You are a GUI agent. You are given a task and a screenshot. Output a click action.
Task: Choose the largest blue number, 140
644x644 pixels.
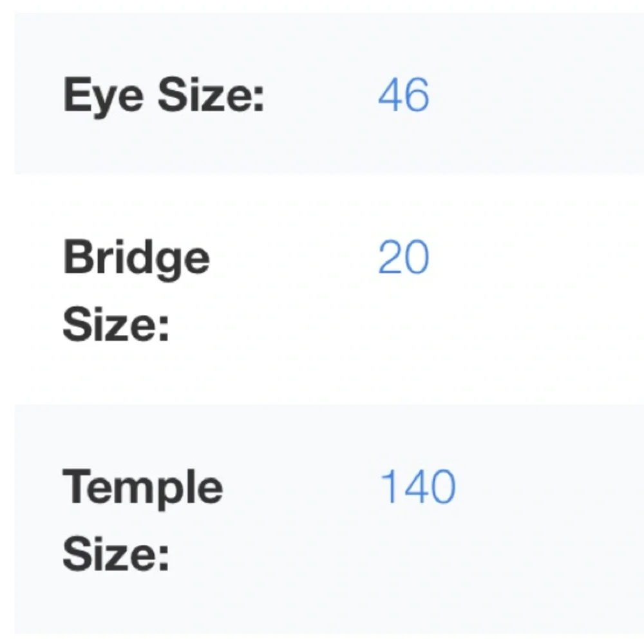tap(418, 487)
